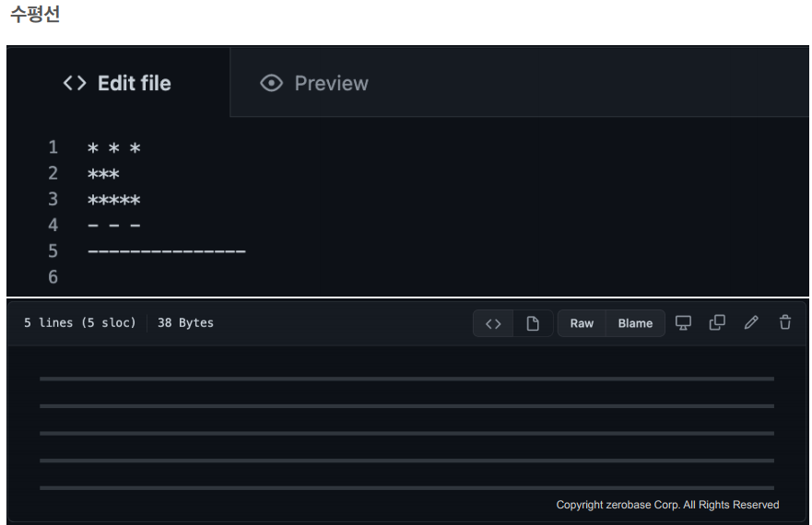Viewport: 812px width, 525px height.
Task: Place cursor on line 4 spaced dashes
Action: point(114,226)
